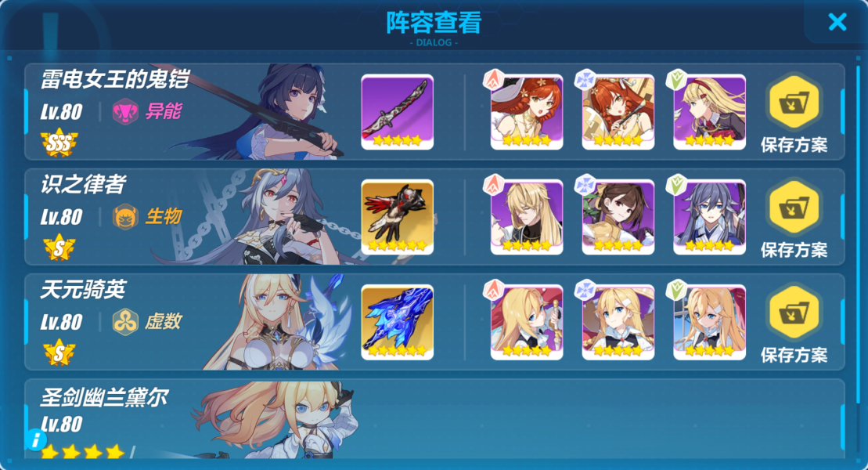Open middle stigmata in 识之律者 row
This screenshot has width=868, height=470.
[x=618, y=217]
